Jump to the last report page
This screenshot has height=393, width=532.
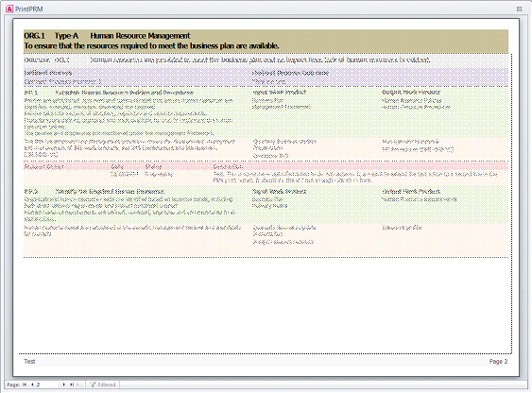pyautogui.click(x=72, y=384)
